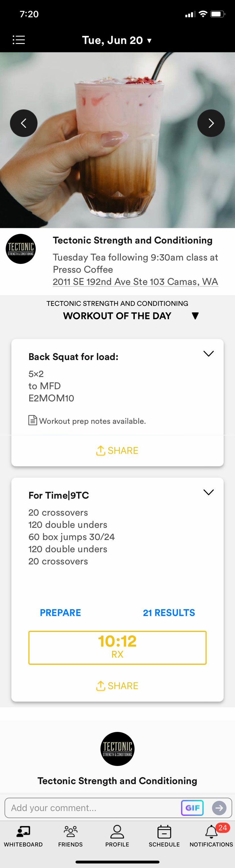Viewport: 235px width, 868px height.
Task: Expand the Back Squat card chevron
Action: pos(208,353)
